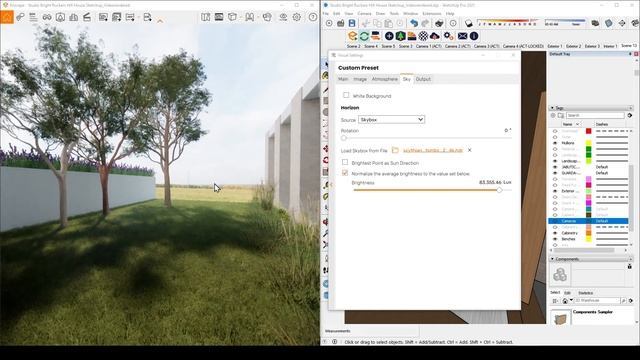Screen dimensions: 640x360
Task: Switch to Atmosphere tab in Visual Settings
Action: point(384,79)
